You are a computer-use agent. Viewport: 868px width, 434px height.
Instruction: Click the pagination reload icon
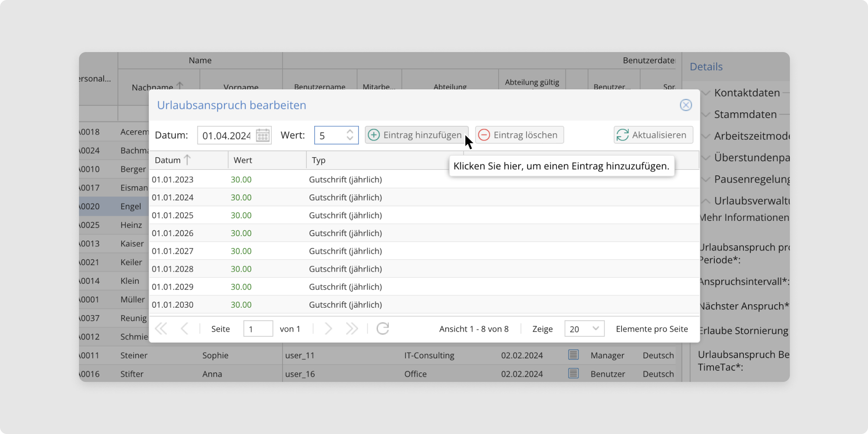[383, 329]
